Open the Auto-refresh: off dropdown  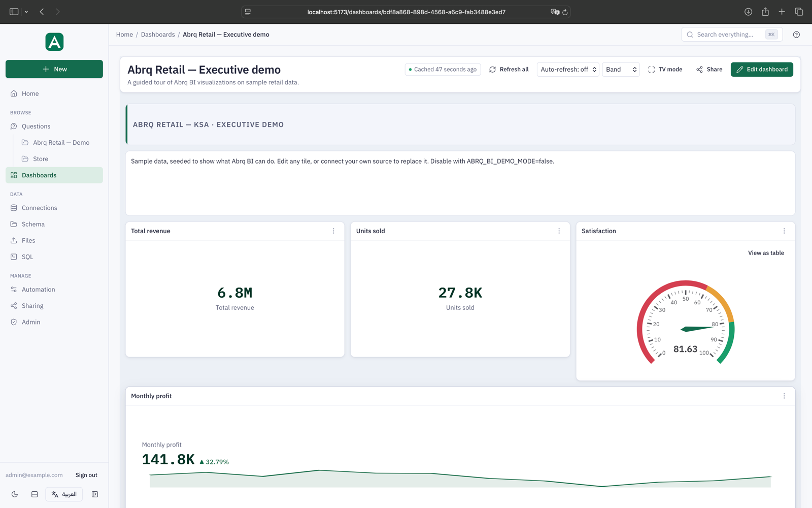pos(568,69)
